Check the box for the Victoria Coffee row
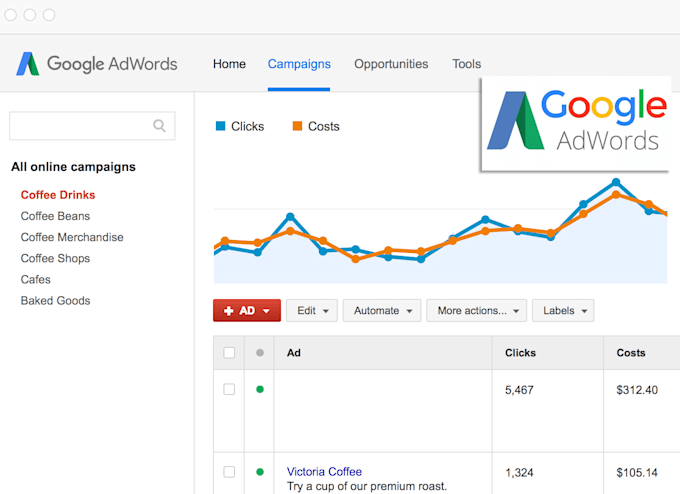 (229, 472)
